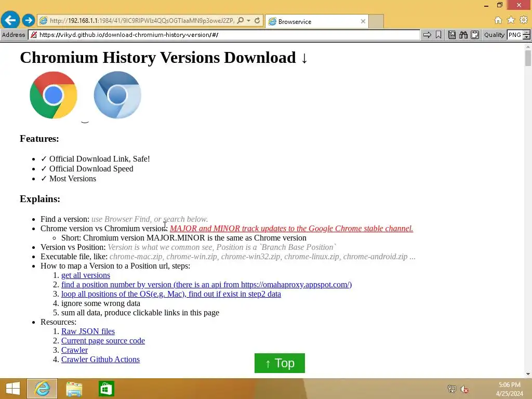Click the clipboard icon in Browservice toolbar
This screenshot has height=399, width=532.
point(475,35)
